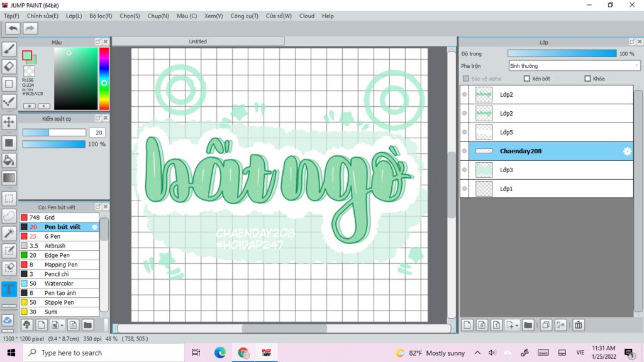
Task: Activate the Magic Wand tool
Action: coord(9,233)
